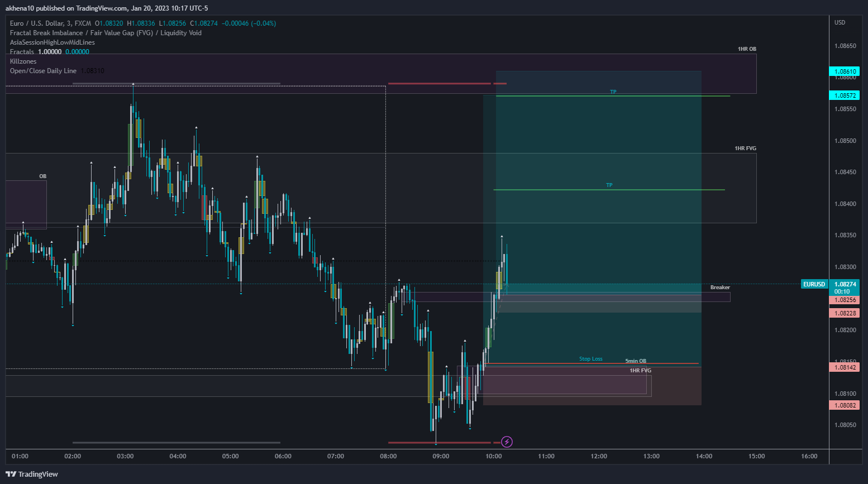Click the Open value O1.08320
This screenshot has width=868, height=484.
point(109,23)
